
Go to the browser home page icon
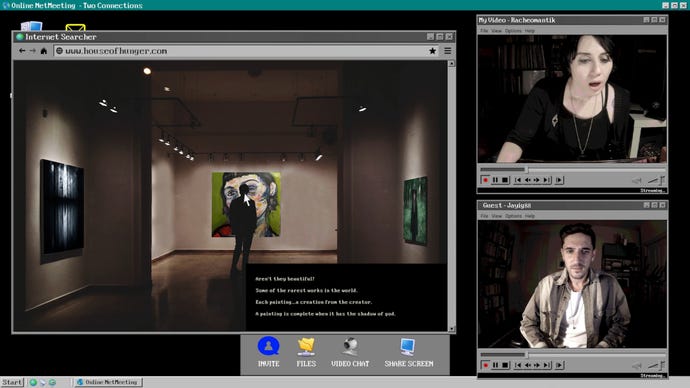point(44,51)
